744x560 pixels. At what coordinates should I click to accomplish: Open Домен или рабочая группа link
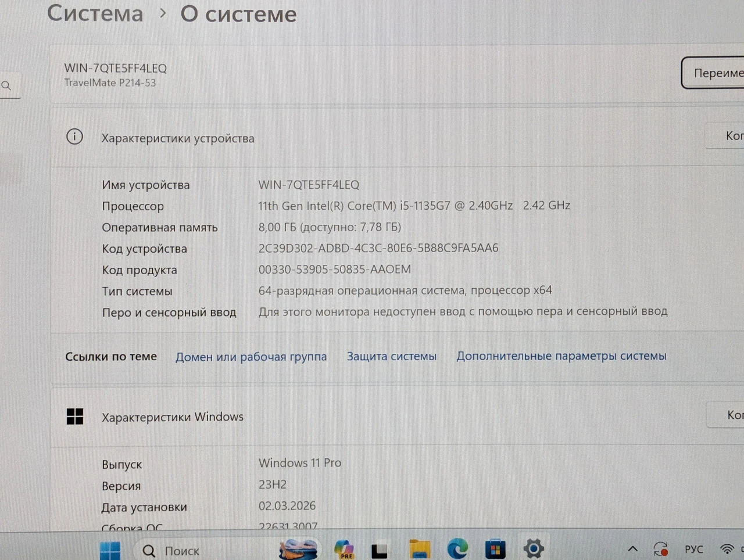(251, 357)
